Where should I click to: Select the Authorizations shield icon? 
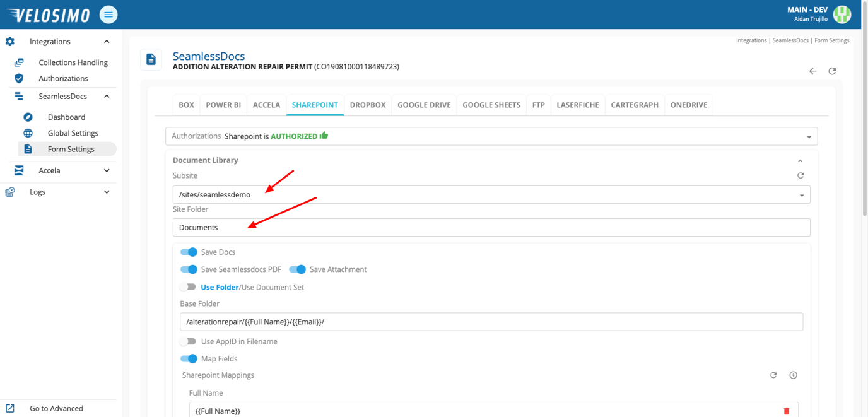[x=18, y=78]
